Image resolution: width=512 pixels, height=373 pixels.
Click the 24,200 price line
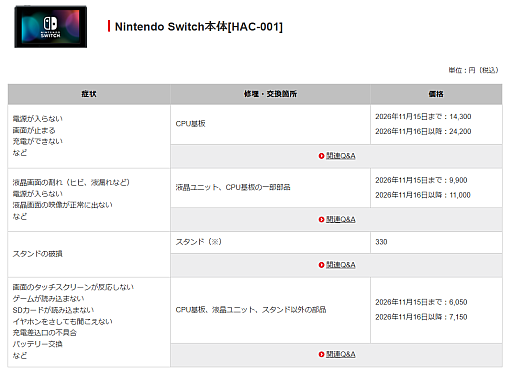click(423, 131)
